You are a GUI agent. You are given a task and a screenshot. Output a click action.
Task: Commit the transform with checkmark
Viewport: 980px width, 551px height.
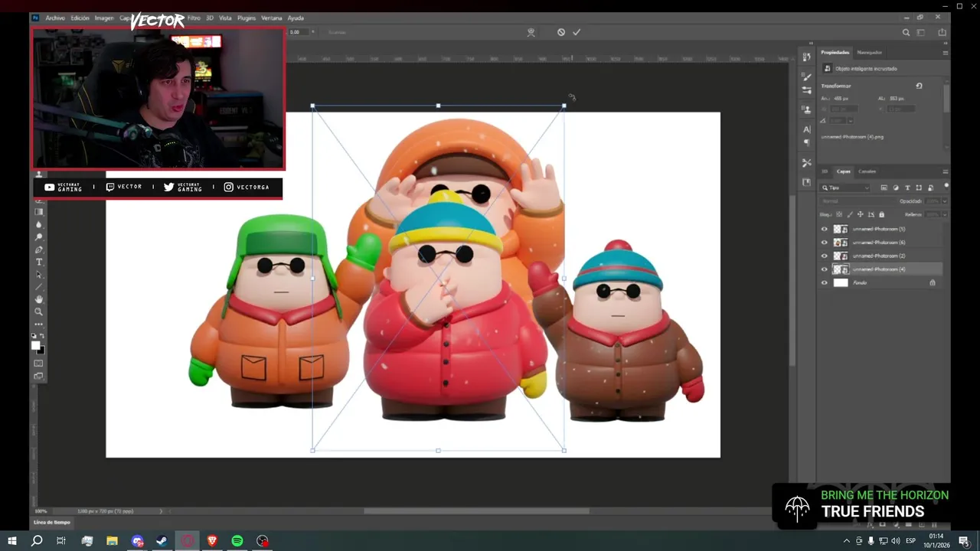click(x=577, y=32)
